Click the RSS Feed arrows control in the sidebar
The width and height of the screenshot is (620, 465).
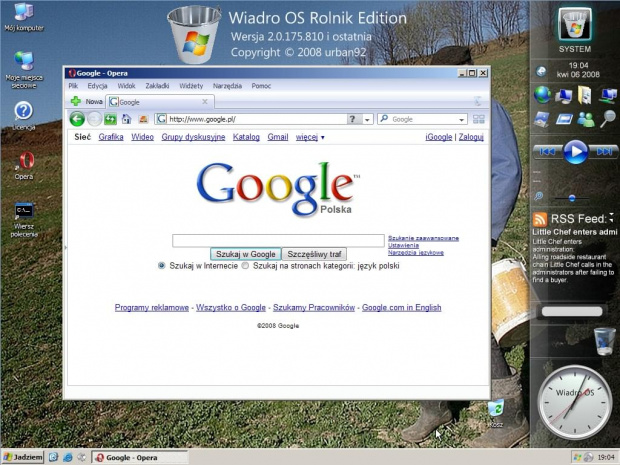pos(612,217)
